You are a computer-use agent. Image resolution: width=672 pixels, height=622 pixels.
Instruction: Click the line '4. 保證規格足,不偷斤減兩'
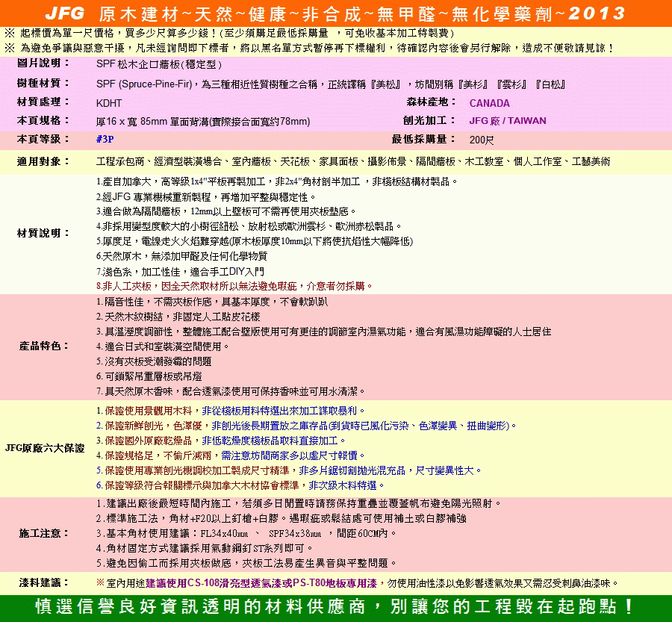(x=231, y=455)
